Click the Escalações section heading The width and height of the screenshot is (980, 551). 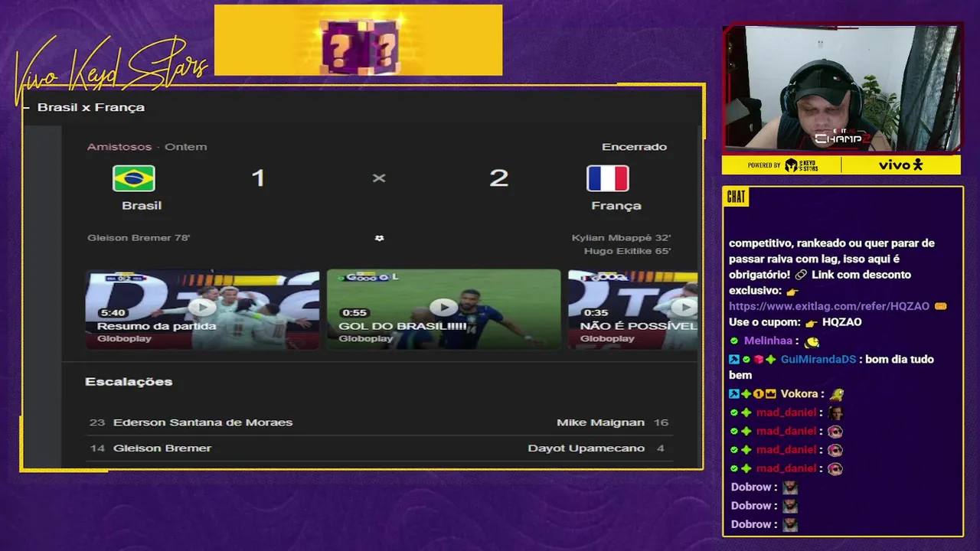[x=129, y=382]
